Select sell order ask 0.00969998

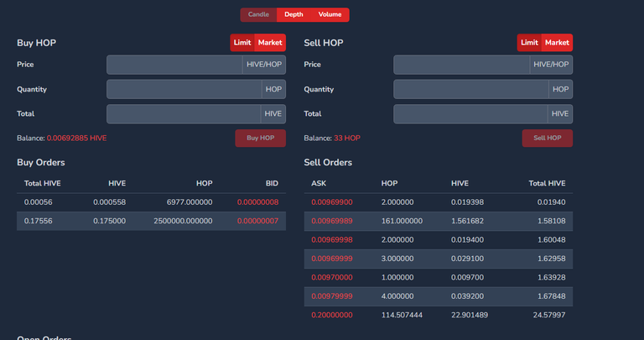(x=439, y=240)
